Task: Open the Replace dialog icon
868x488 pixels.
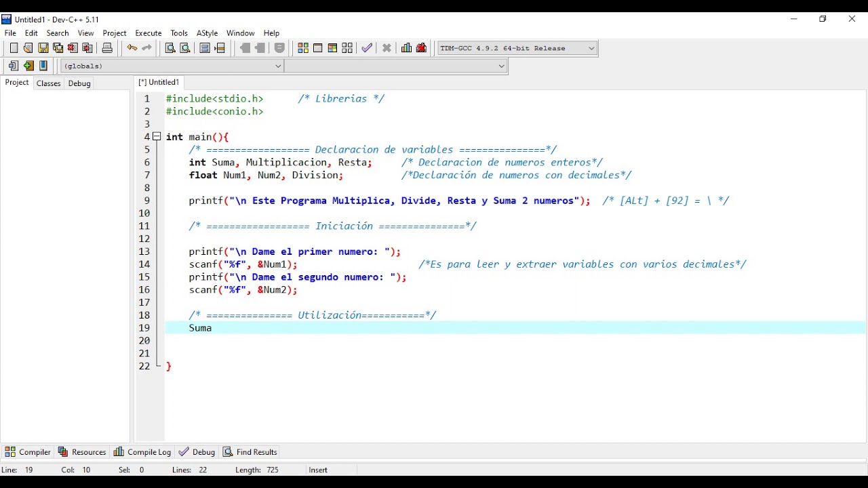Action: [x=185, y=48]
